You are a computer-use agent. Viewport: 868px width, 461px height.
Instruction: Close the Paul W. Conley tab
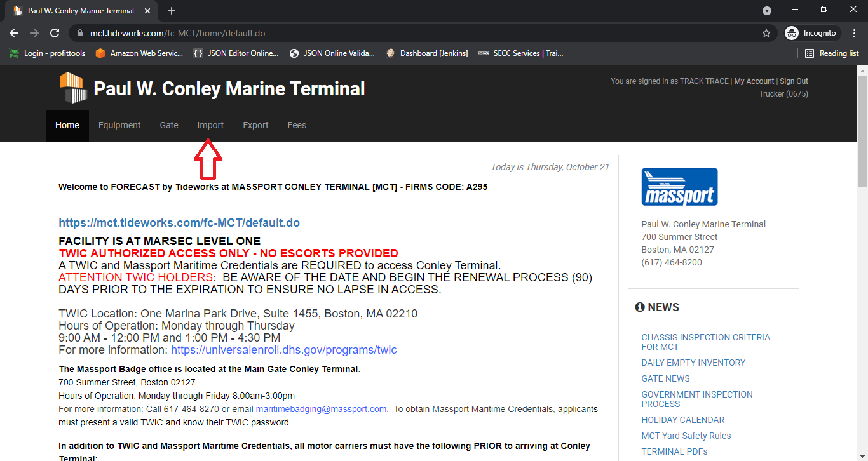148,11
